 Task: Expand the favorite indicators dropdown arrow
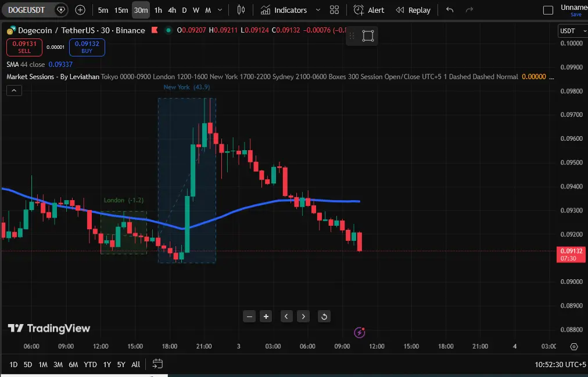[318, 10]
